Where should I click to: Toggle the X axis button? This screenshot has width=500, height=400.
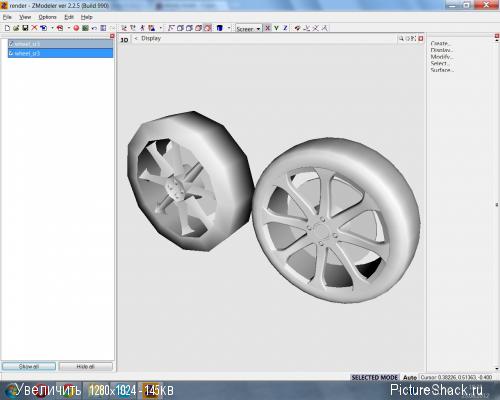click(x=267, y=28)
